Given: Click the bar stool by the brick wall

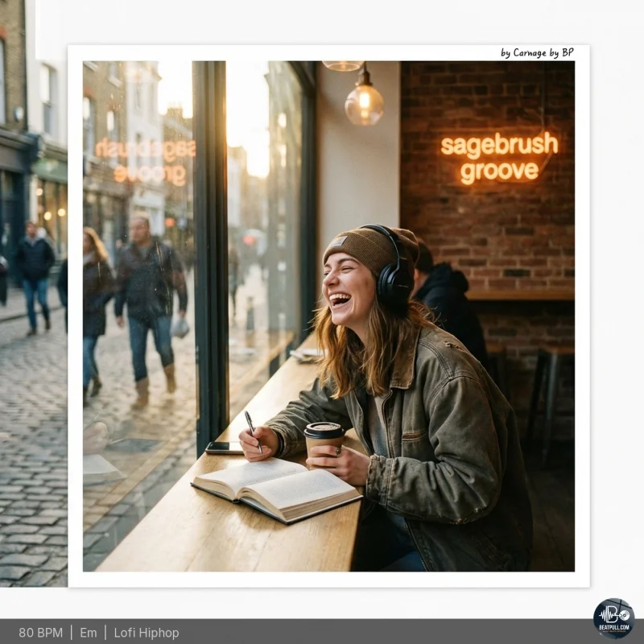Looking at the screenshot, I should (547, 394).
